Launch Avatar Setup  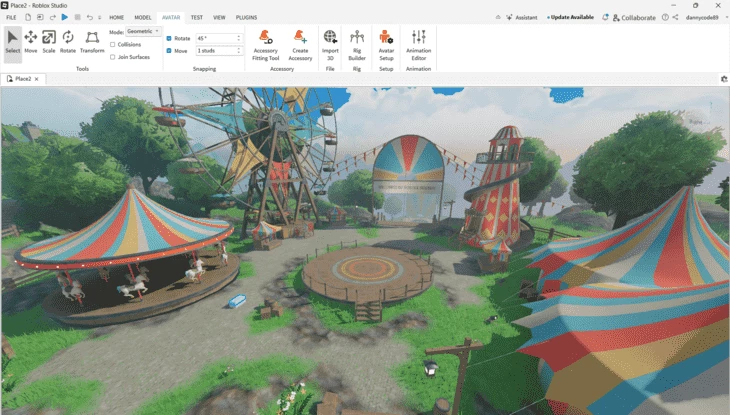[x=386, y=45]
